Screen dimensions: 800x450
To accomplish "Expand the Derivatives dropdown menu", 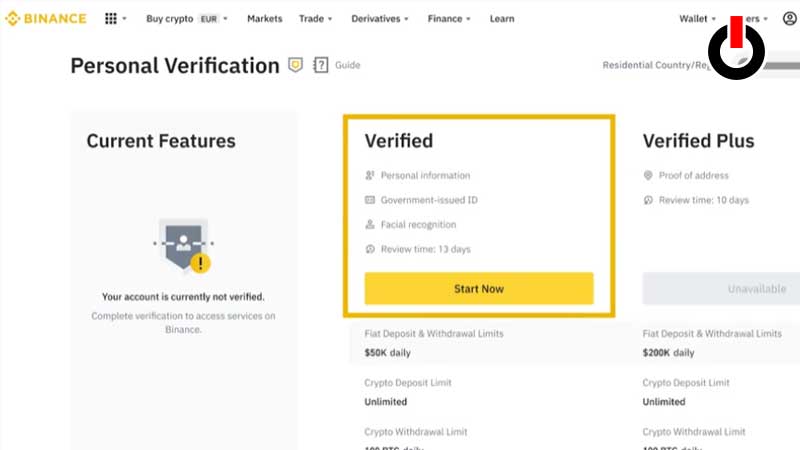I will [x=380, y=19].
